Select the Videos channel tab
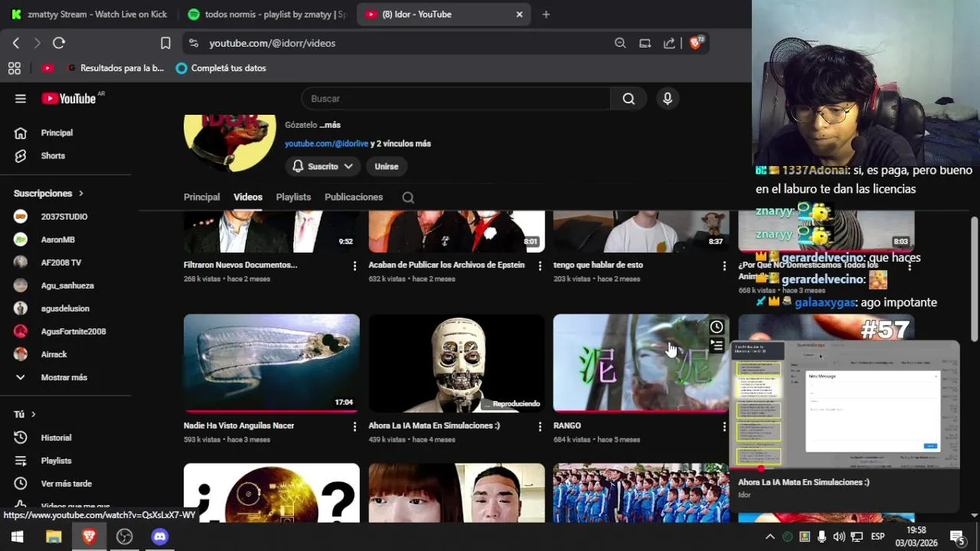The width and height of the screenshot is (980, 551). click(x=248, y=197)
